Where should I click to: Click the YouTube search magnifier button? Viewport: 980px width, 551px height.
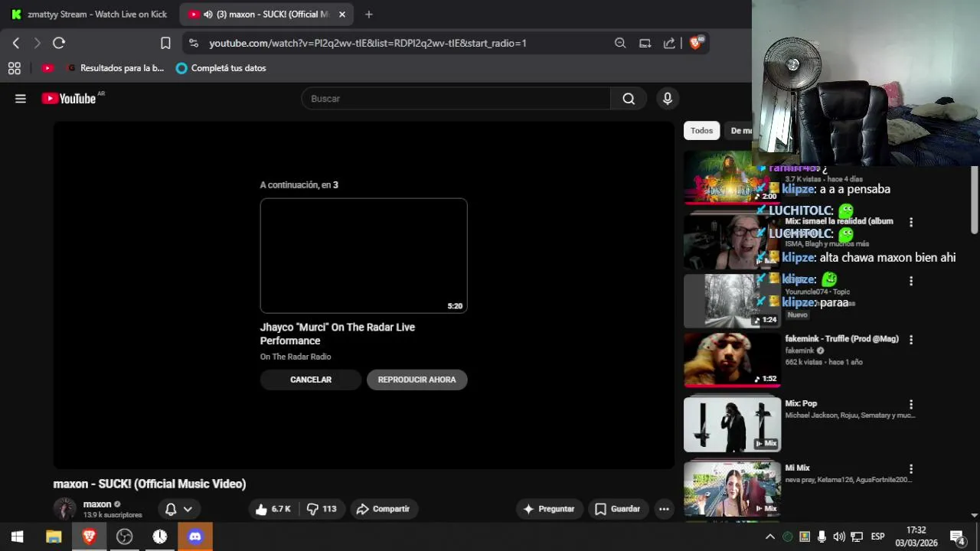coord(629,99)
